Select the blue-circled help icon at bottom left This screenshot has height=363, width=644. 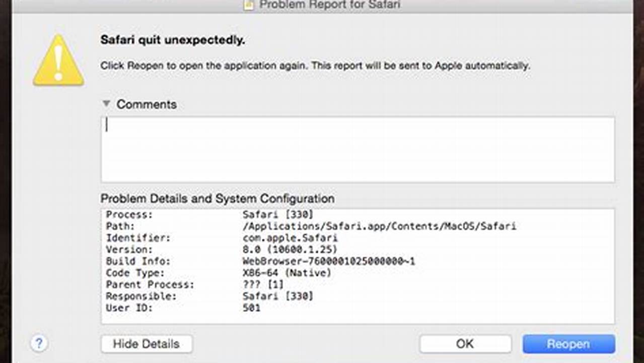pyautogui.click(x=39, y=343)
